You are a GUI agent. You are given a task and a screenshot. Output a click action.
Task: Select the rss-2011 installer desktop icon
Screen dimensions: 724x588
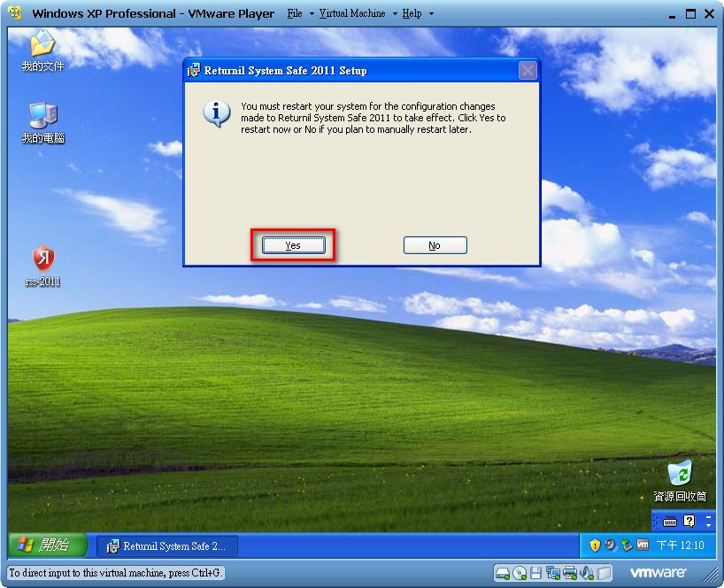[43, 266]
